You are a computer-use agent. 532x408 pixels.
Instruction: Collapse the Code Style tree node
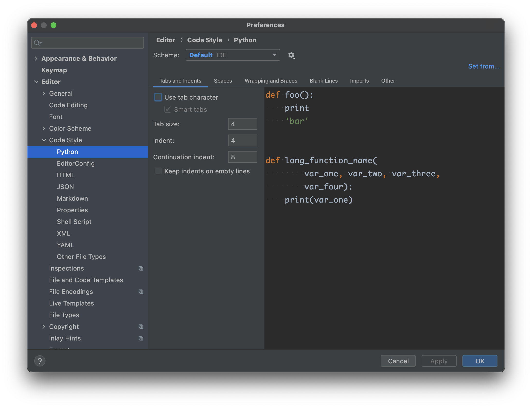coord(44,140)
